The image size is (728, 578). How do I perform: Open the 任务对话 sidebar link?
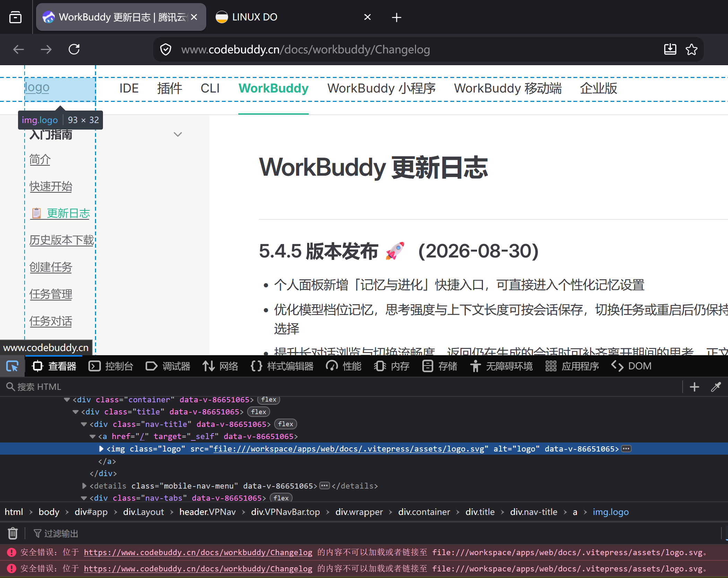pyautogui.click(x=51, y=321)
